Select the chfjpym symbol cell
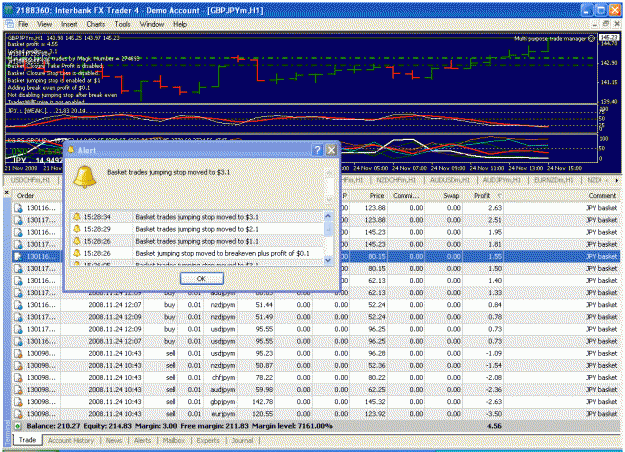This screenshot has width=625, height=452. pyautogui.click(x=222, y=378)
